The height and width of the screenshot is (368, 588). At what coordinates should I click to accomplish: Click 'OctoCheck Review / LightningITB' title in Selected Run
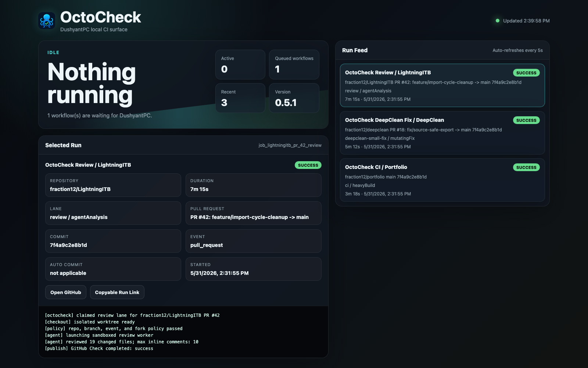click(88, 165)
